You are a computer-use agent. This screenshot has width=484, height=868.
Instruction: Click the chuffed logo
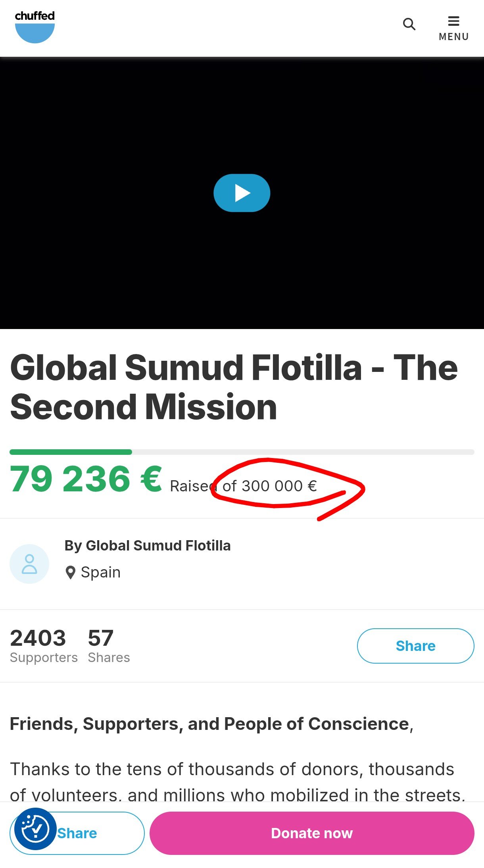(35, 27)
